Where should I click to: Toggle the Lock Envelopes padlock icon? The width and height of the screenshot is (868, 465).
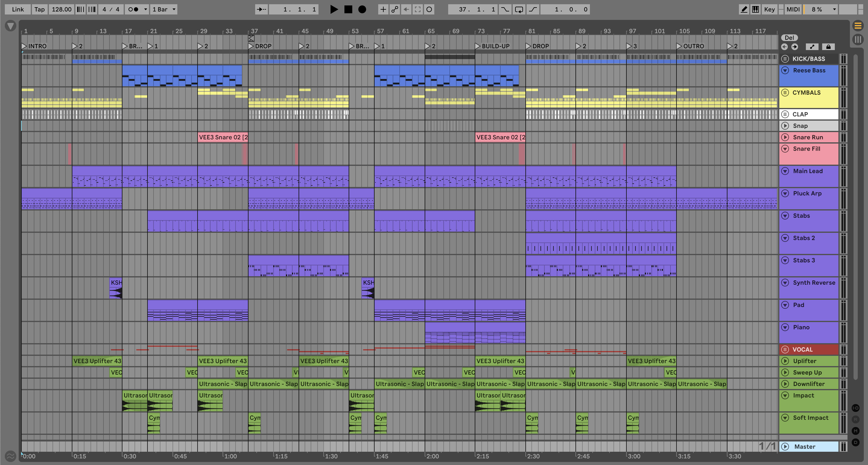(828, 47)
